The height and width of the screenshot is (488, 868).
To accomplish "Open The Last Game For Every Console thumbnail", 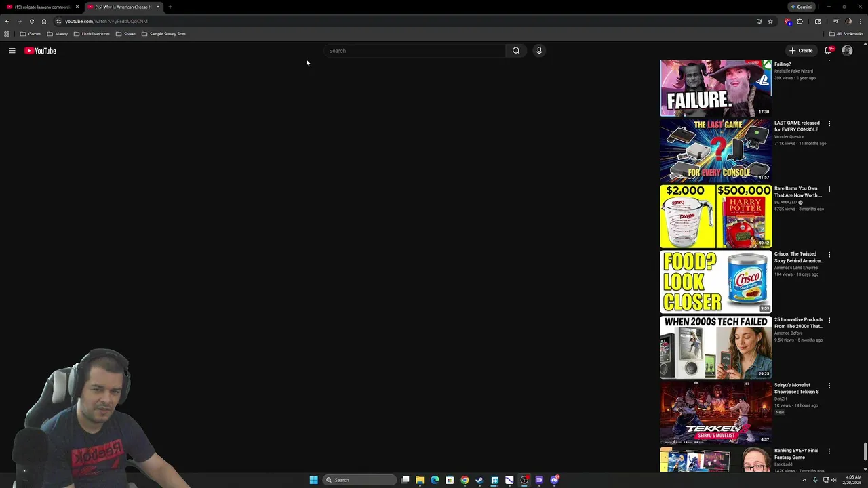I will tap(715, 150).
